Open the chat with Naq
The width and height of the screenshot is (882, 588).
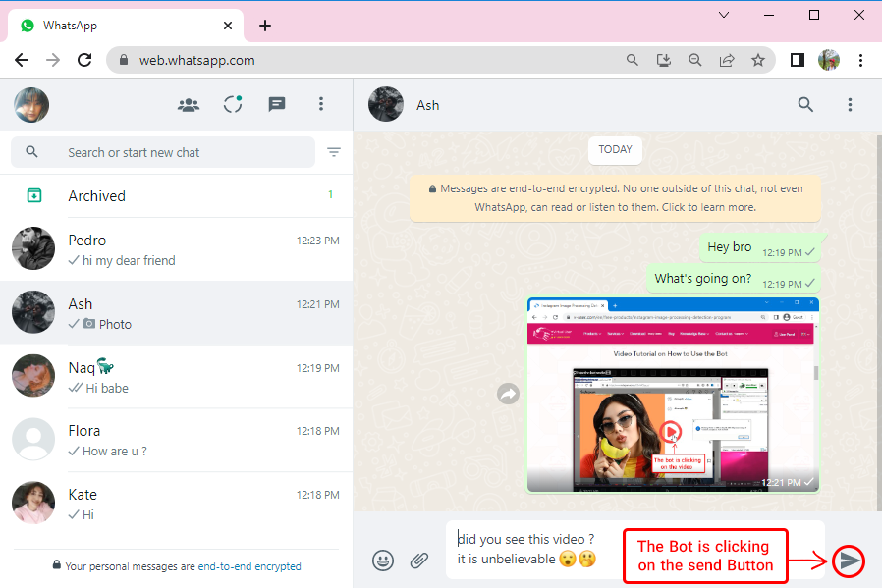pos(177,377)
